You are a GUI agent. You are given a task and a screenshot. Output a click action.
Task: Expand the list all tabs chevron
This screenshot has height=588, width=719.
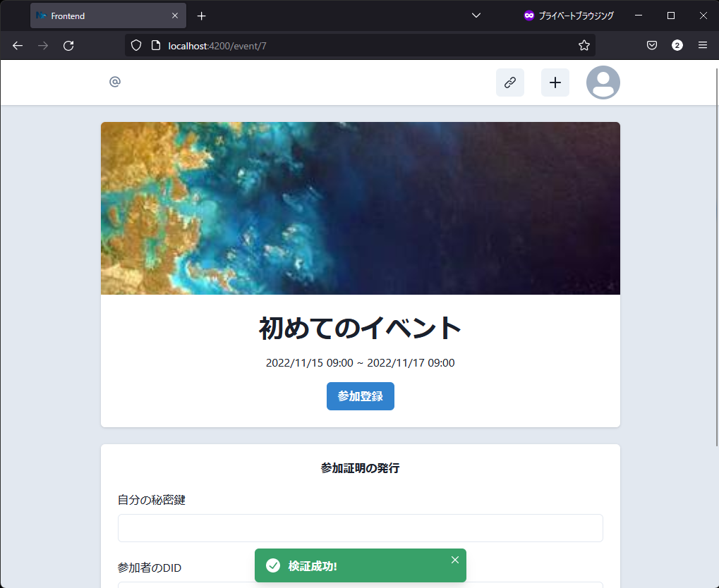pos(476,16)
